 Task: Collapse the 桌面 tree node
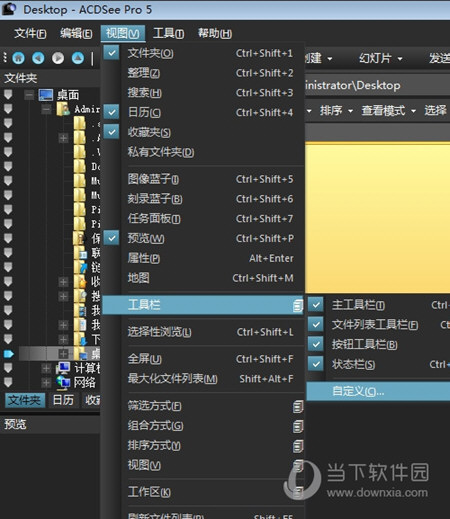[x=29, y=95]
